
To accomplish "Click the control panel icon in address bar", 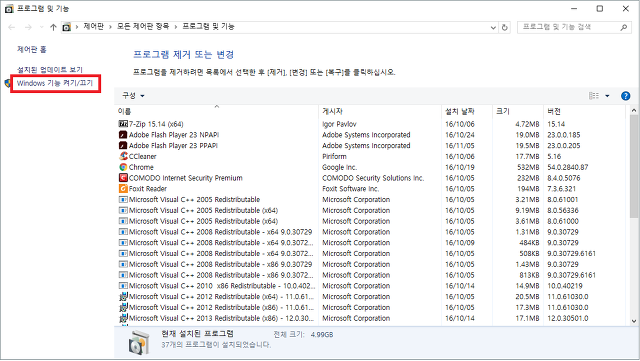I will tap(66, 27).
